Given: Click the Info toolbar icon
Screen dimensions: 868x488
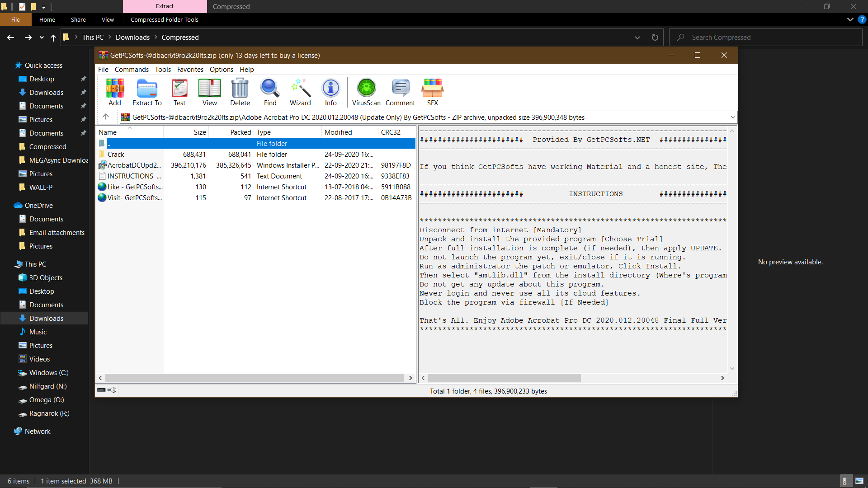Looking at the screenshot, I should [331, 92].
